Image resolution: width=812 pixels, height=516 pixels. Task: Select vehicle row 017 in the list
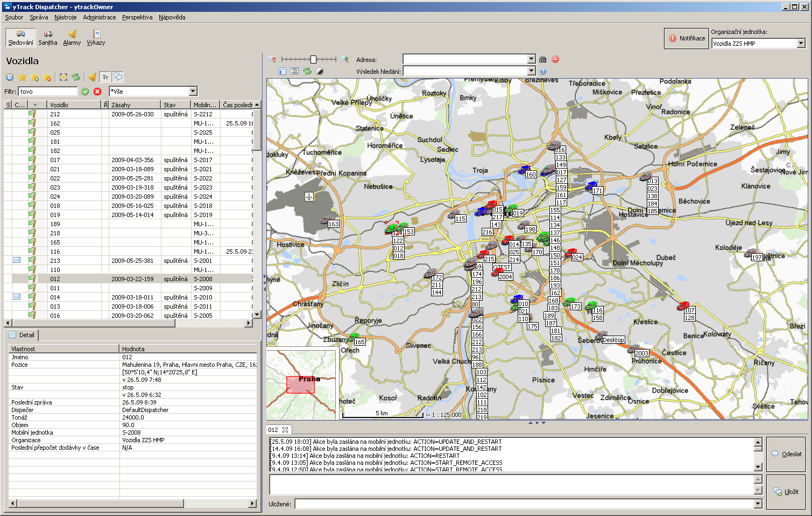[128, 160]
